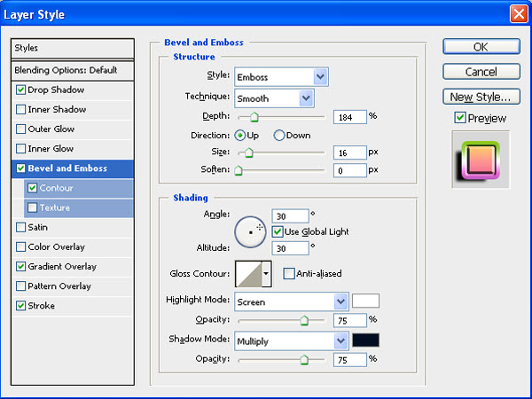
Task: Toggle Use Global Light checkbox
Action: 278,232
